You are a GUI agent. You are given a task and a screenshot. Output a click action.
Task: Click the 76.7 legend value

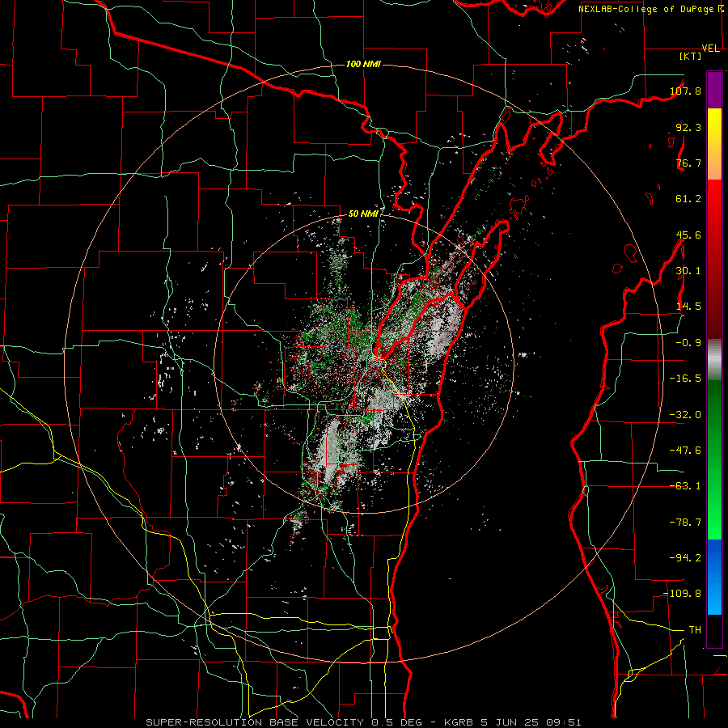click(x=688, y=163)
